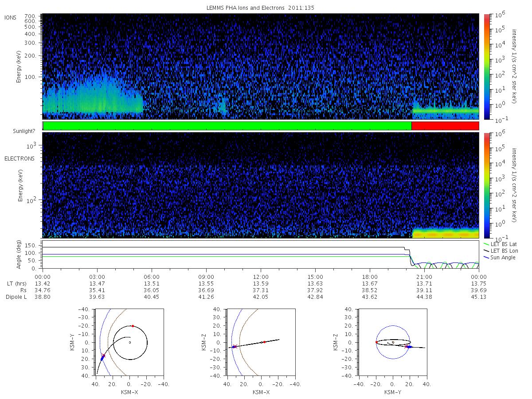Select the ions intensity color scale bar
This screenshot has height=399, width=532.
[486, 66]
